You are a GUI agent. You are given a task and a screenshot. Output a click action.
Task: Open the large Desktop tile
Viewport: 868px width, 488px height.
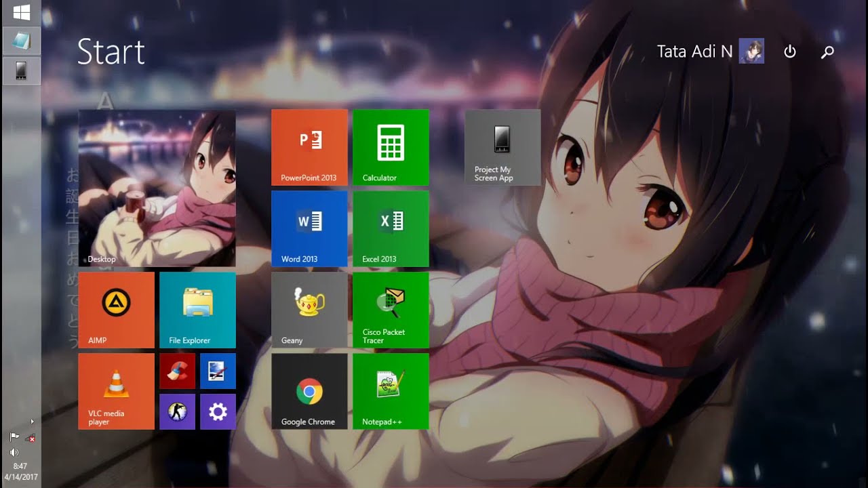click(157, 188)
